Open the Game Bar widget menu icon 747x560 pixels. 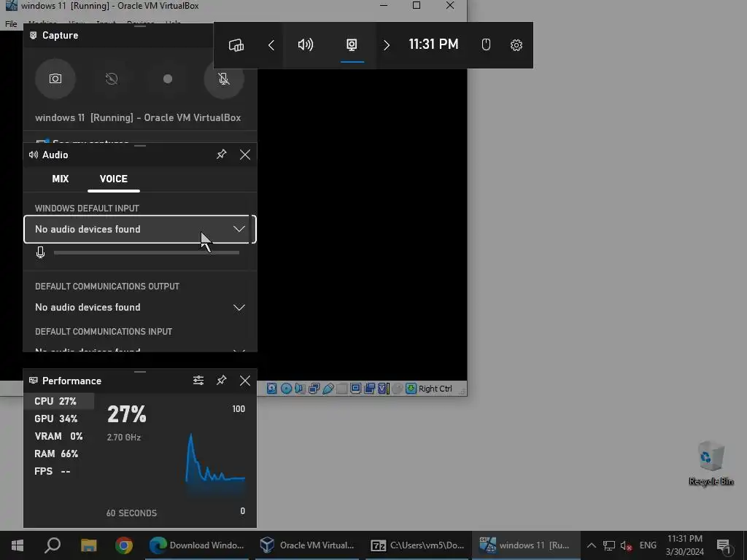click(x=236, y=45)
